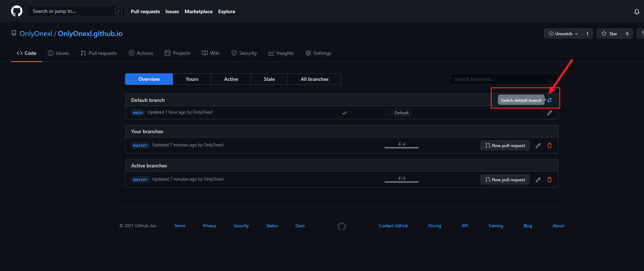The width and height of the screenshot is (644, 271).
Task: Open the repository Security tab
Action: (244, 53)
